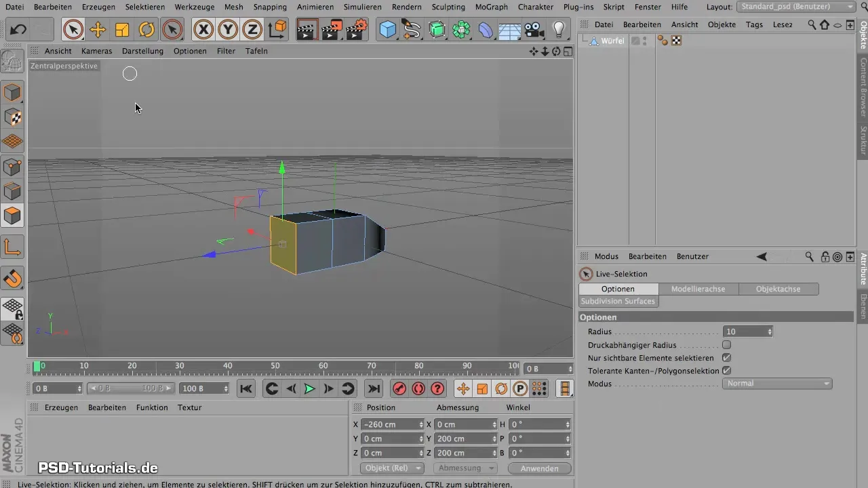Select the Rotate tool icon
868x488 pixels.
[146, 30]
